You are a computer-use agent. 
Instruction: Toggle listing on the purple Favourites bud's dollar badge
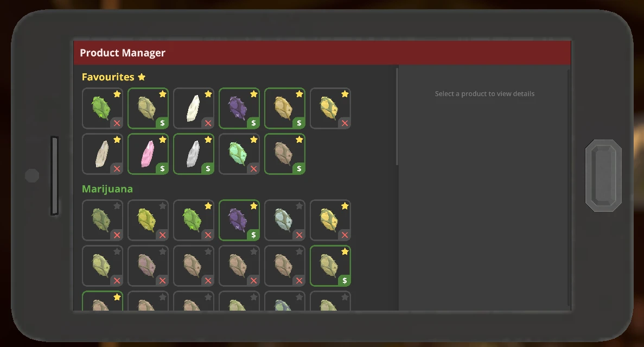[253, 123]
